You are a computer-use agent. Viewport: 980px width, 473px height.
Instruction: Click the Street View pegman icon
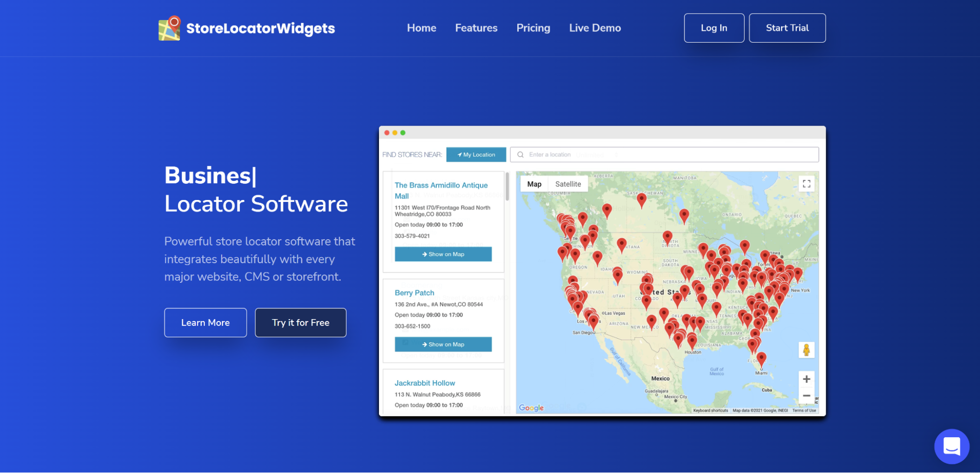(x=806, y=350)
